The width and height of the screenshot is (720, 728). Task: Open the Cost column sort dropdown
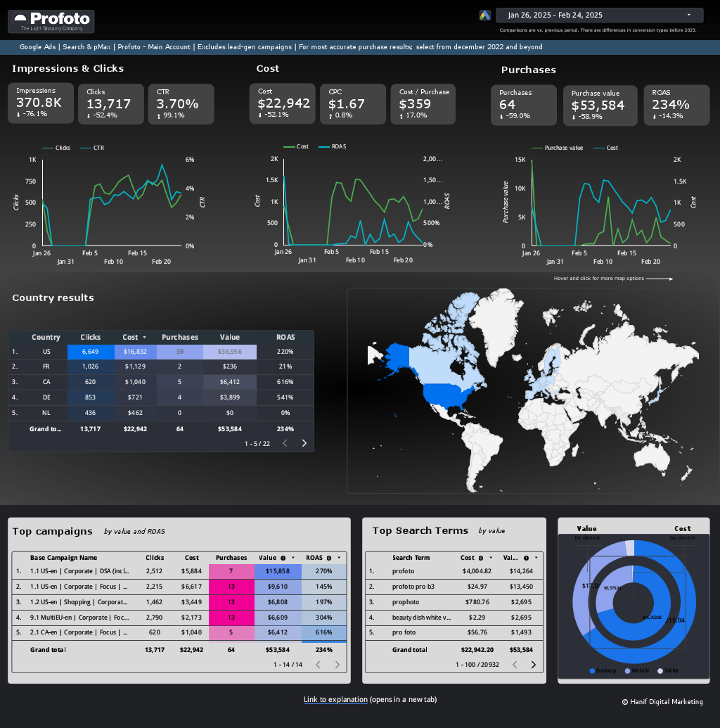(143, 337)
